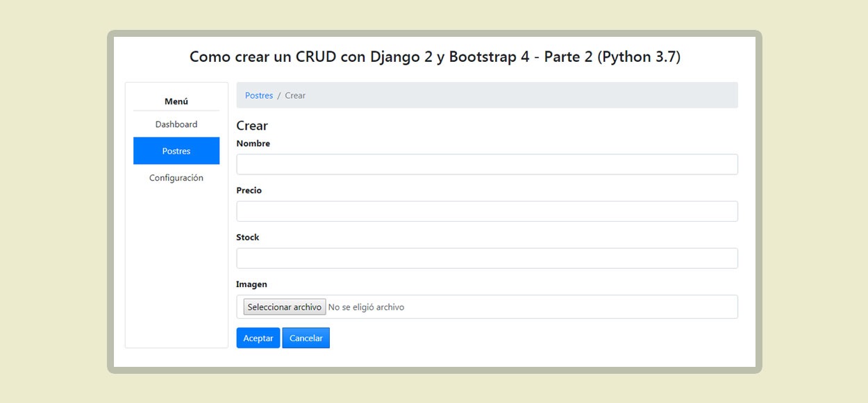This screenshot has width=868, height=403.
Task: Click the Stock field label
Action: pyautogui.click(x=248, y=238)
